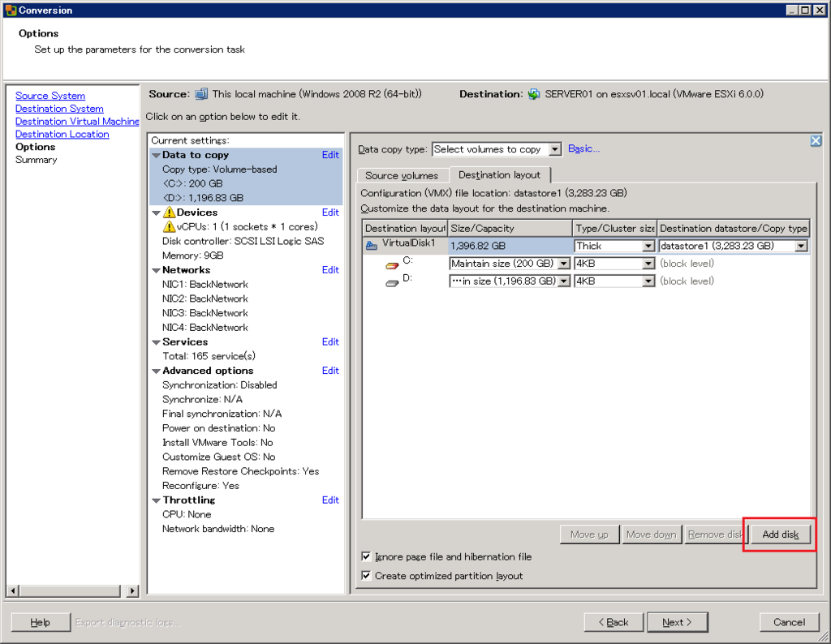The height and width of the screenshot is (644, 831).
Task: Collapse the Services section
Action: pyautogui.click(x=157, y=342)
